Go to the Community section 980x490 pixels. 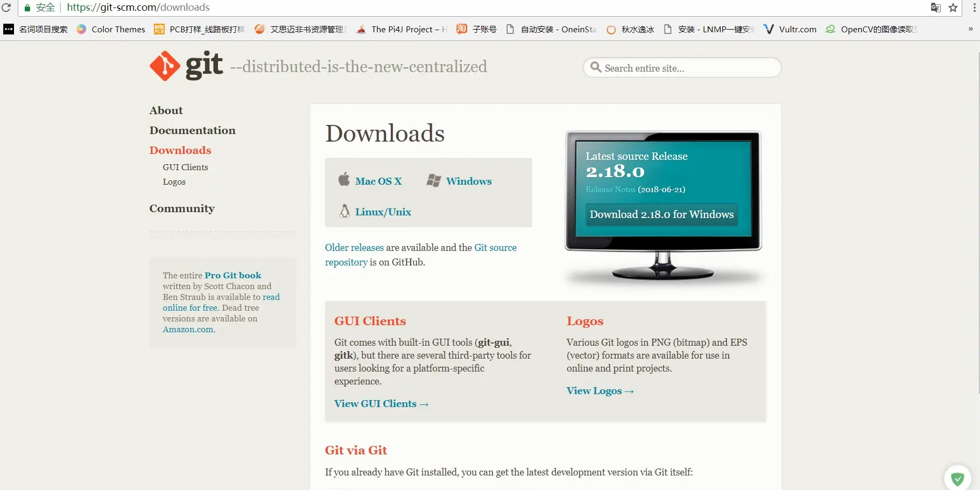click(x=182, y=208)
